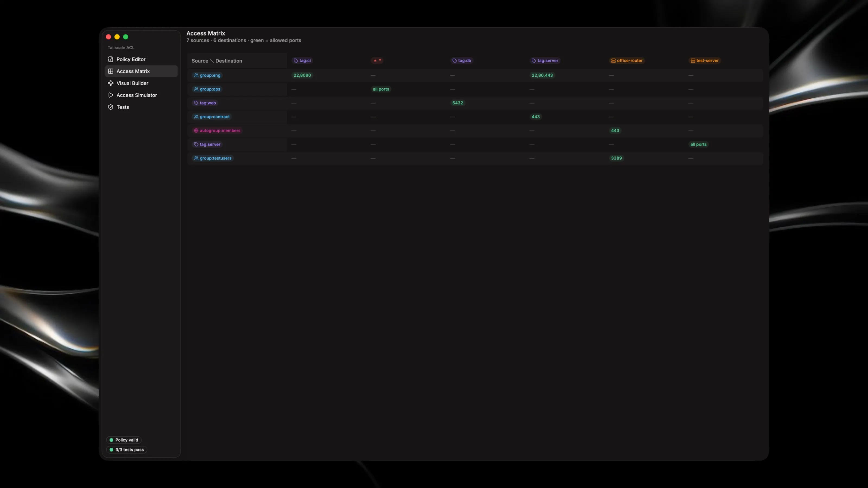Click the Access Simulator play icon
The image size is (868, 488).
coord(110,95)
